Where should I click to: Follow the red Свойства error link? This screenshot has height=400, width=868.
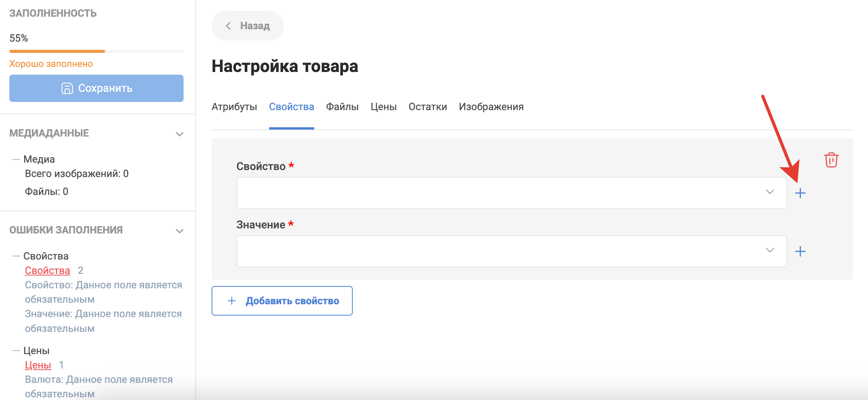(47, 270)
